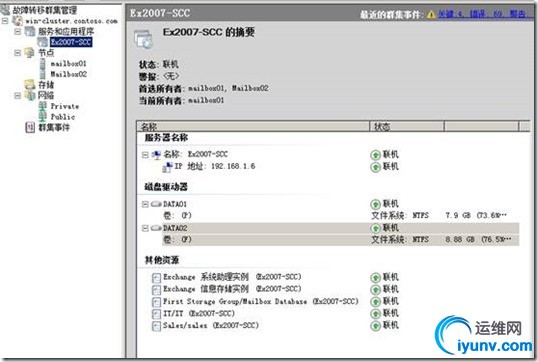Image resolution: width=538 pixels, height=362 pixels.
Task: Collapse the 网络 tree node
Action: 17,95
